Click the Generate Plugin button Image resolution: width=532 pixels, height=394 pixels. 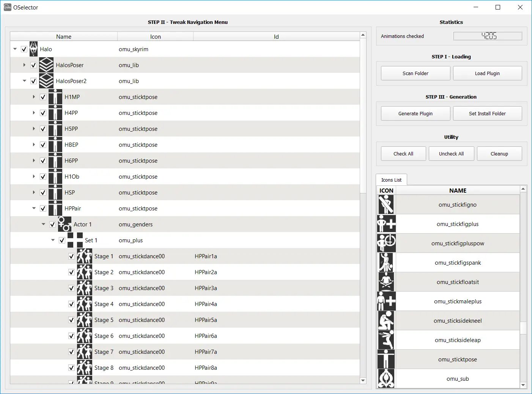[x=416, y=114]
